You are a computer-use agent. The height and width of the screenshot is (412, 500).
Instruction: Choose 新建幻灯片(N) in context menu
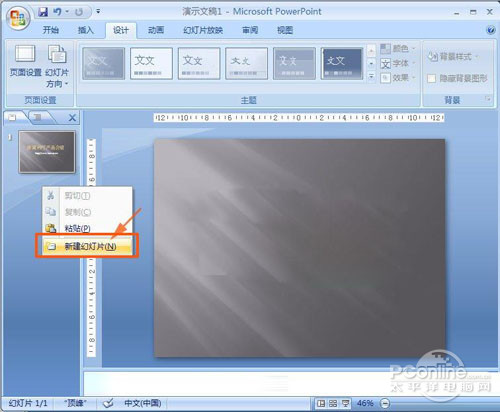tap(87, 247)
